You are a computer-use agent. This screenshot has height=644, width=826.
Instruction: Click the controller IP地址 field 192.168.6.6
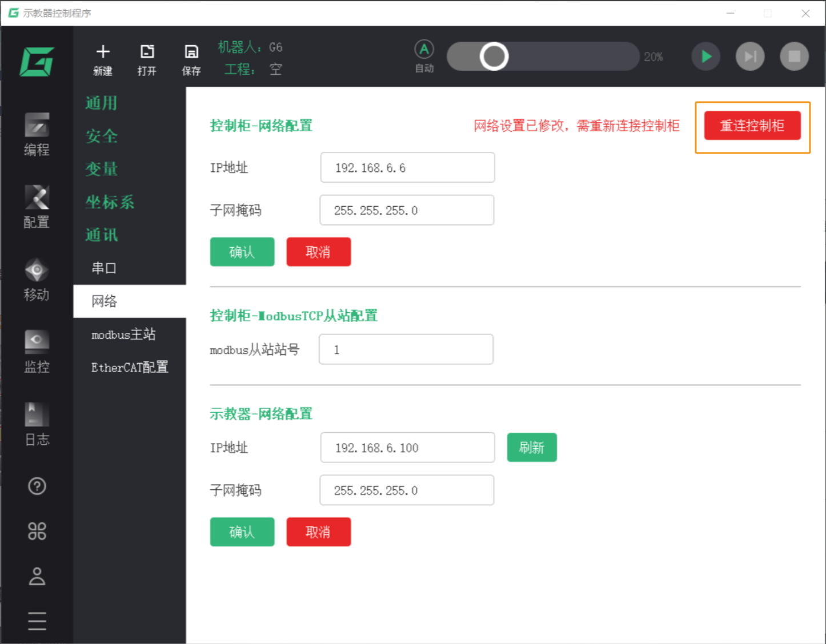point(407,167)
